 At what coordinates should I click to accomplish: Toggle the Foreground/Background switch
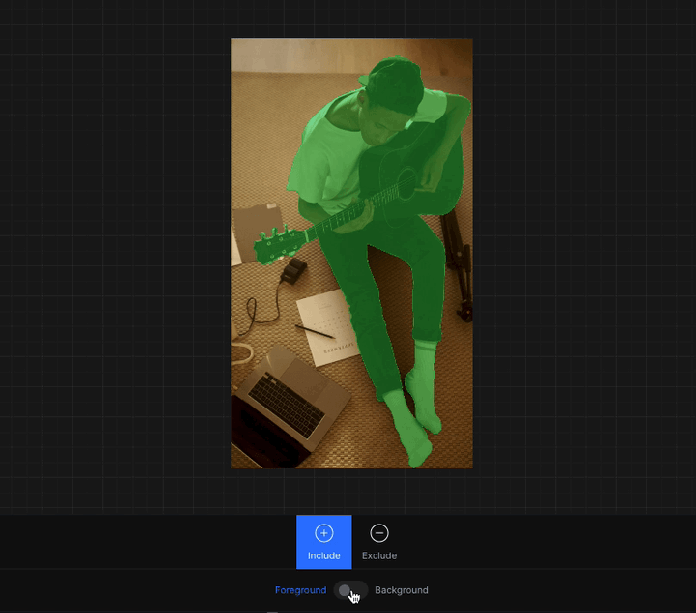pos(351,590)
